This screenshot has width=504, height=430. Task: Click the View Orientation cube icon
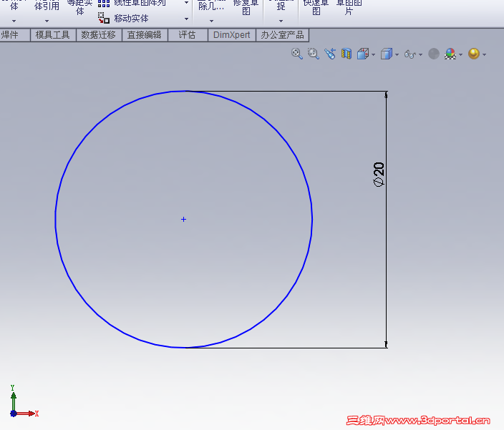363,54
